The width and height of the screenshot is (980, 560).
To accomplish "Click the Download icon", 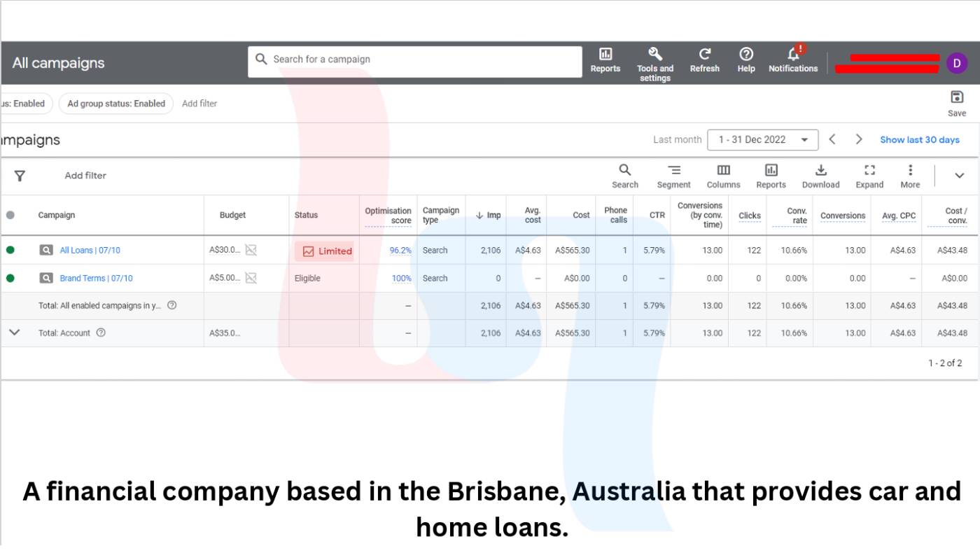I will coord(820,171).
